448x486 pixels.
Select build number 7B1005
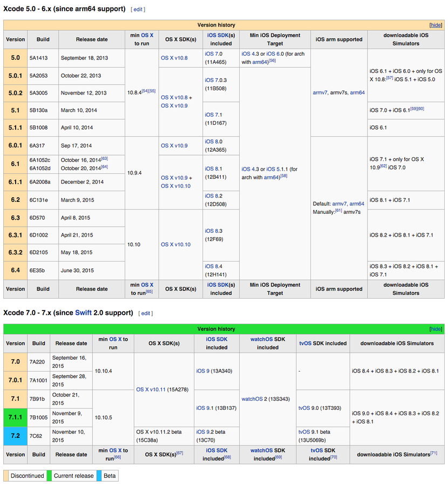point(39,417)
